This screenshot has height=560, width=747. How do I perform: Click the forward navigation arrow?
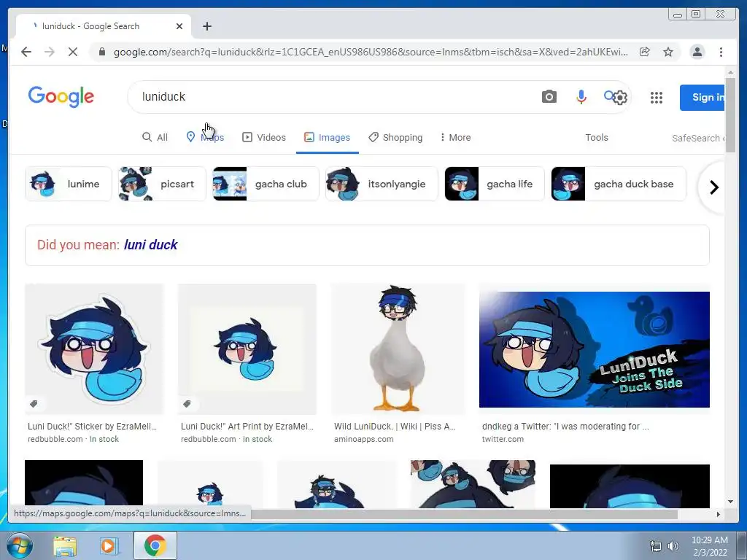click(x=50, y=52)
